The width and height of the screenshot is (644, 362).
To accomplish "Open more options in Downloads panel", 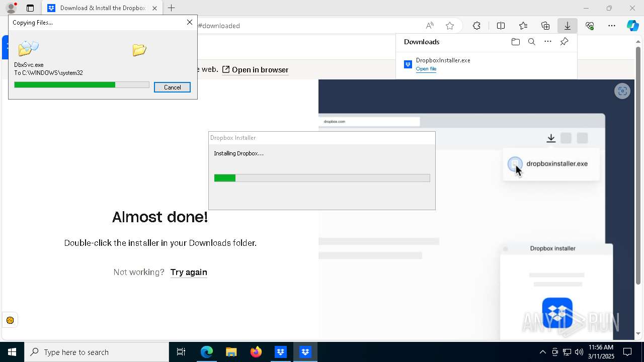I will click(x=548, y=42).
